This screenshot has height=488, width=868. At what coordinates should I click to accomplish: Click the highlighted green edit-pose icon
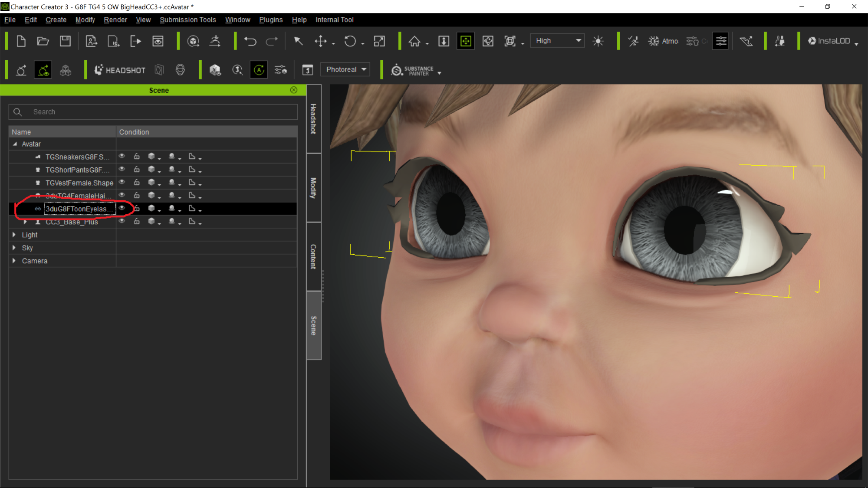(x=43, y=70)
